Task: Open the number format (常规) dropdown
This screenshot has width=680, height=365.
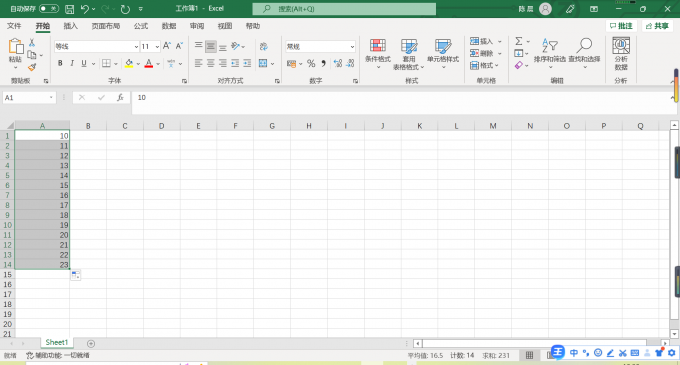Action: [x=352, y=46]
